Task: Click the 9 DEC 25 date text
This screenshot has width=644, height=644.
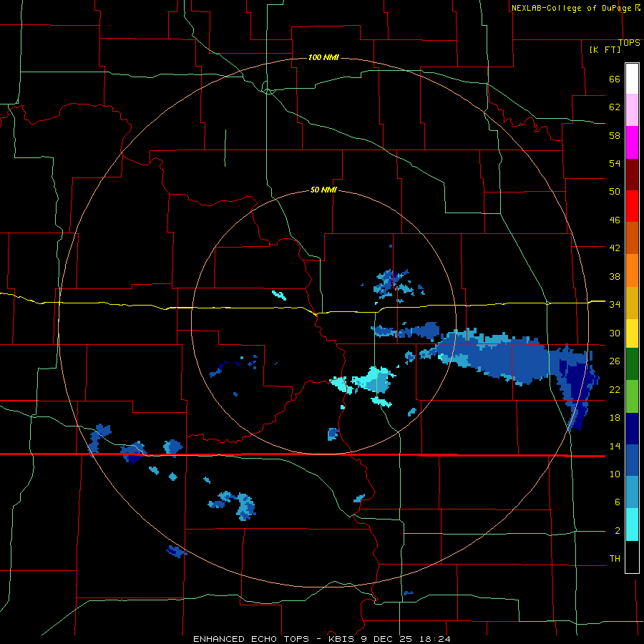Action: pyautogui.click(x=388, y=639)
